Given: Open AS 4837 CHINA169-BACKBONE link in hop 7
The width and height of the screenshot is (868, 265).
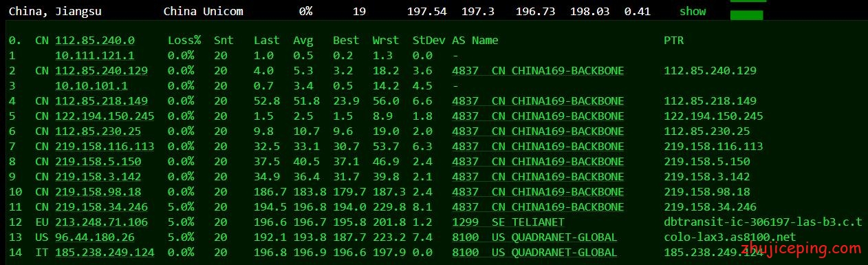Looking at the screenshot, I should pyautogui.click(x=538, y=147).
